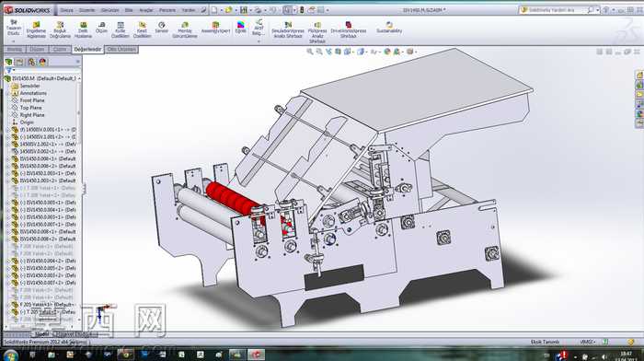The height and width of the screenshot is (361, 644).
Task: Click the Save icon in title bar
Action: pos(244,10)
